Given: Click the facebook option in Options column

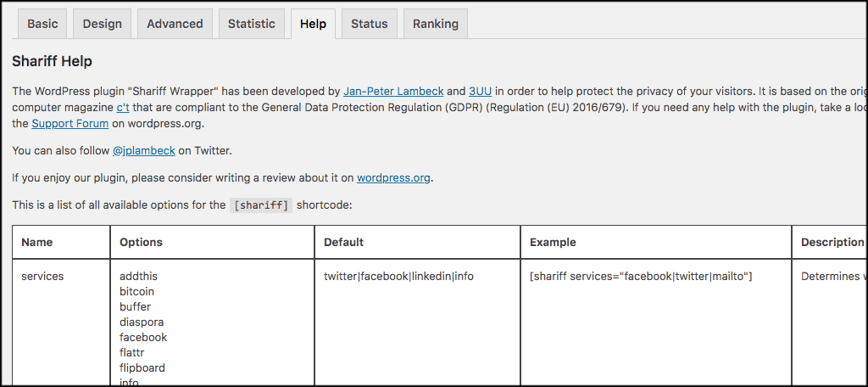Looking at the screenshot, I should click(x=143, y=337).
